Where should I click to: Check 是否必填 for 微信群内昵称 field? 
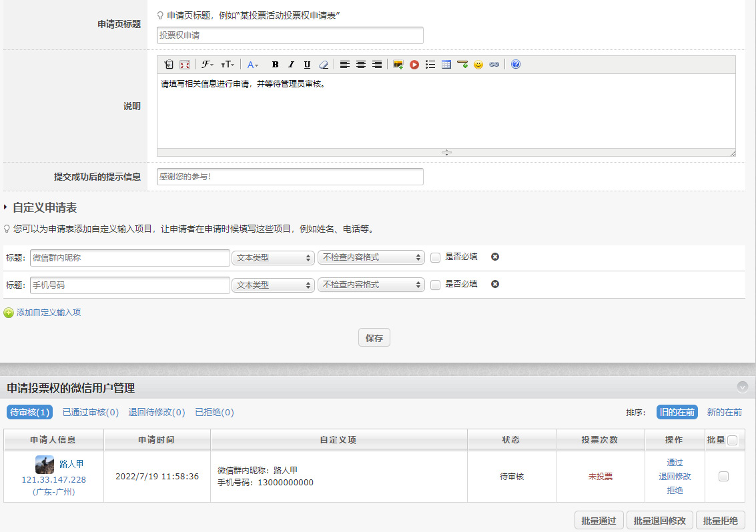tap(436, 258)
